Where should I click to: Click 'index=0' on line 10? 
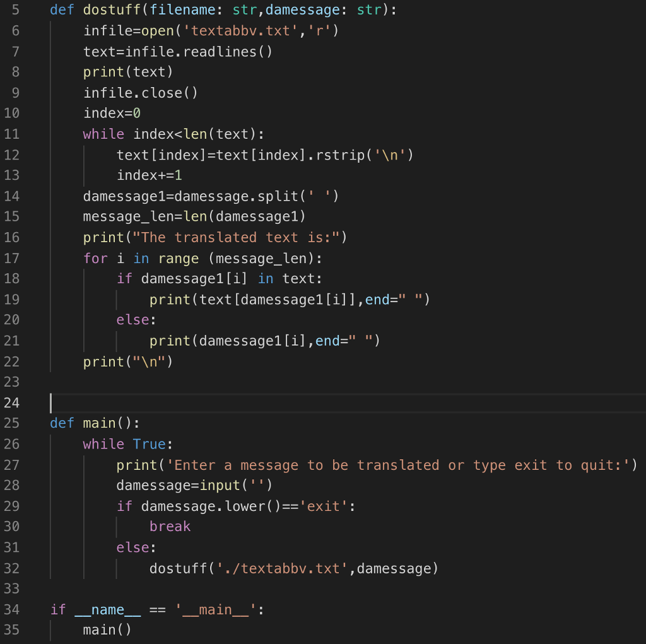click(112, 113)
